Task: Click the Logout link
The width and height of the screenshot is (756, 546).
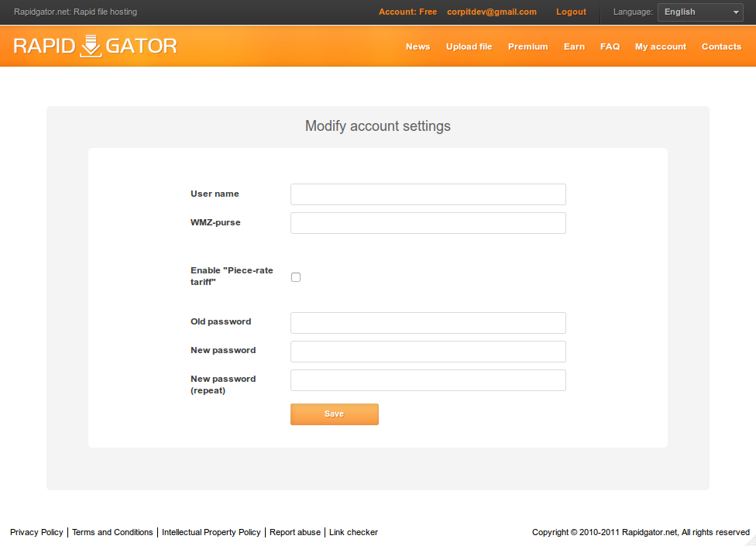Action: 571,12
